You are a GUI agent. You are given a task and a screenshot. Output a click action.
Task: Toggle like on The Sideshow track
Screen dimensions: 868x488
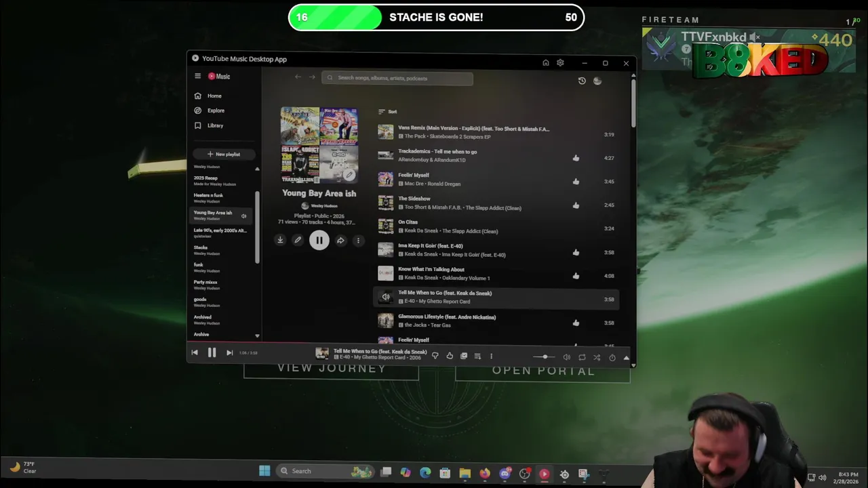pyautogui.click(x=576, y=205)
